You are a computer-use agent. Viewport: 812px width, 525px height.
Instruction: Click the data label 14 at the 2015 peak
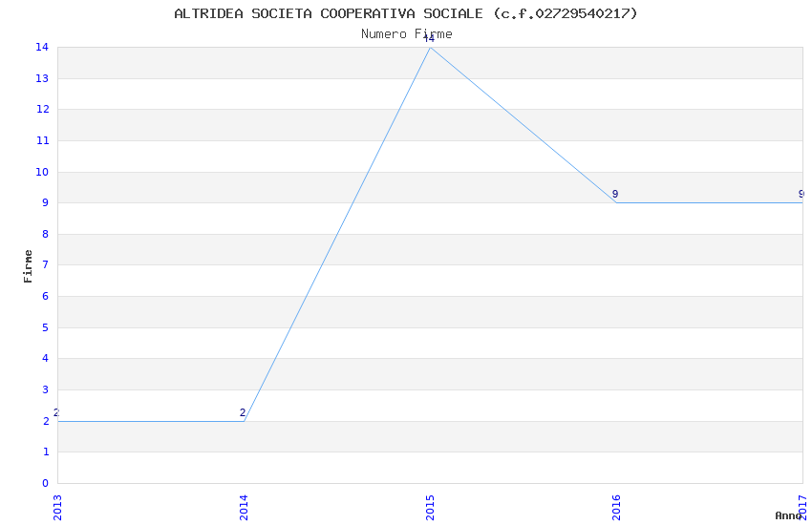click(x=429, y=39)
